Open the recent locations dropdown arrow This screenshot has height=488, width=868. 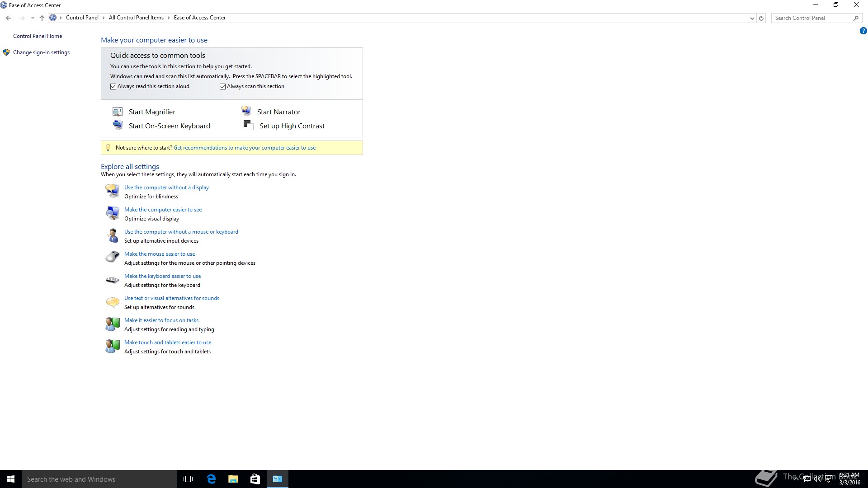pos(33,18)
